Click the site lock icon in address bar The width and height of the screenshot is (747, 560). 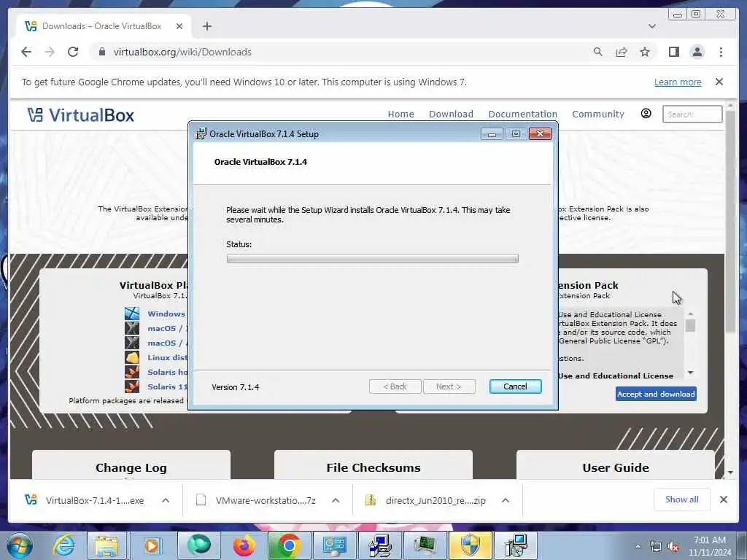click(x=101, y=52)
